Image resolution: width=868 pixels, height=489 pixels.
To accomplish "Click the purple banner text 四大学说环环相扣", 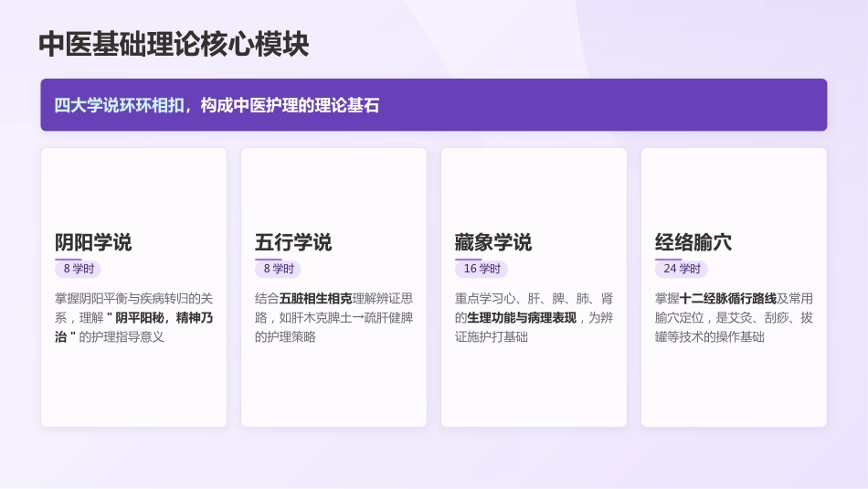I will [119, 105].
